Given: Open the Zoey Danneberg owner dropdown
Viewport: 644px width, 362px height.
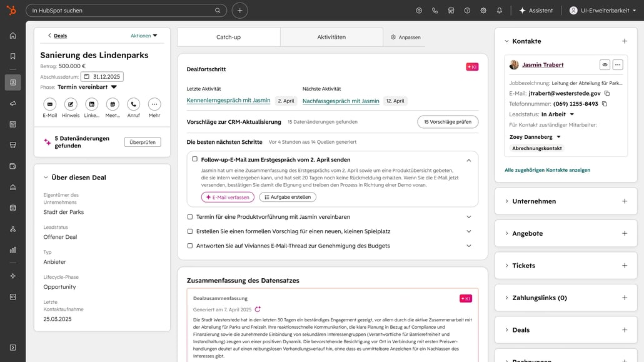Looking at the screenshot, I should coord(535,137).
